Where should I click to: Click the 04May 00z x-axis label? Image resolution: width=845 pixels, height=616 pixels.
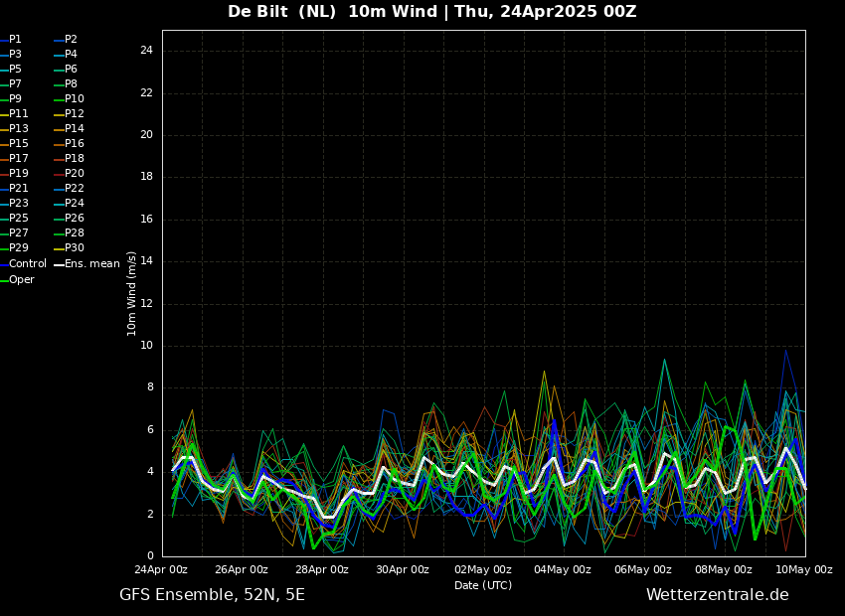(563, 570)
